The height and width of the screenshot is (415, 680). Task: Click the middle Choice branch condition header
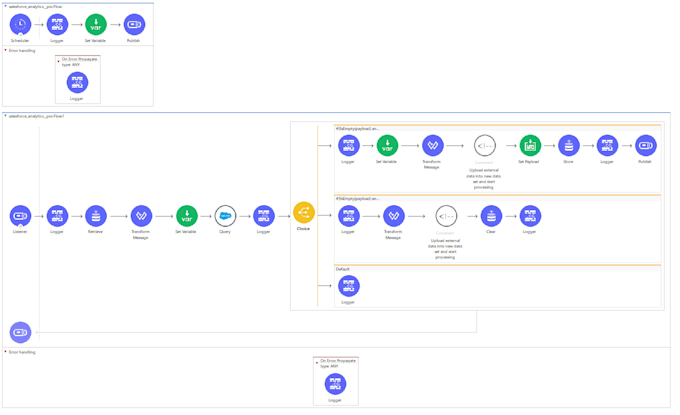tap(357, 199)
